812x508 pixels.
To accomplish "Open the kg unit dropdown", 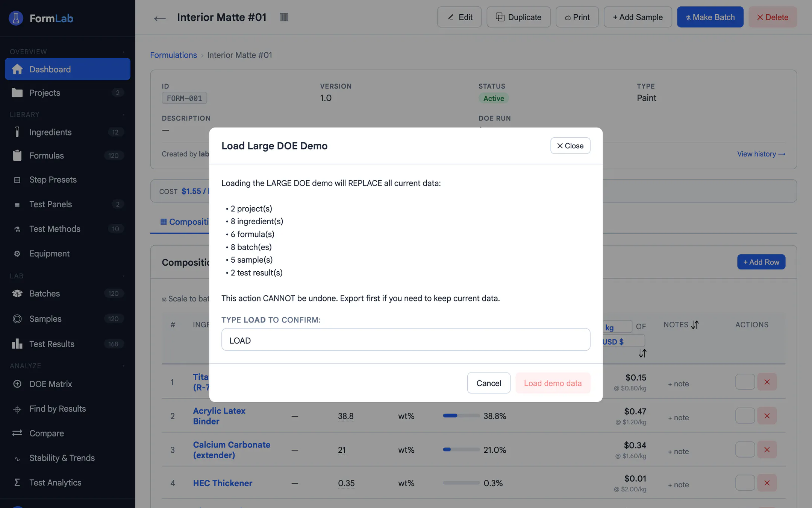I will pyautogui.click(x=617, y=327).
